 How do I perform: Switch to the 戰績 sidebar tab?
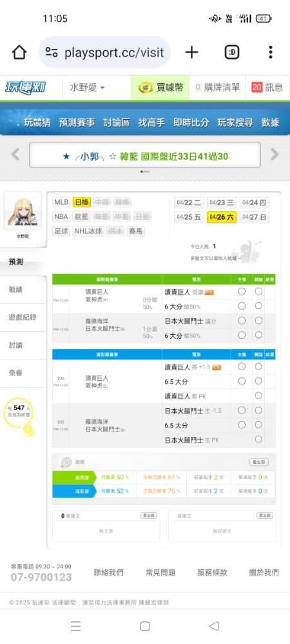click(x=15, y=290)
